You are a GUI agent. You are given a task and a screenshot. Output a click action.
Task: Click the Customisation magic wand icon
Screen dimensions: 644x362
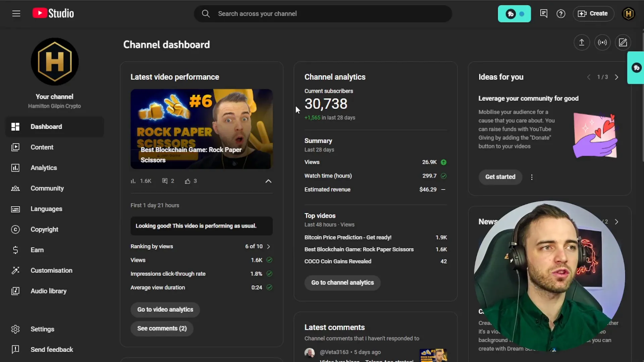coord(15,270)
